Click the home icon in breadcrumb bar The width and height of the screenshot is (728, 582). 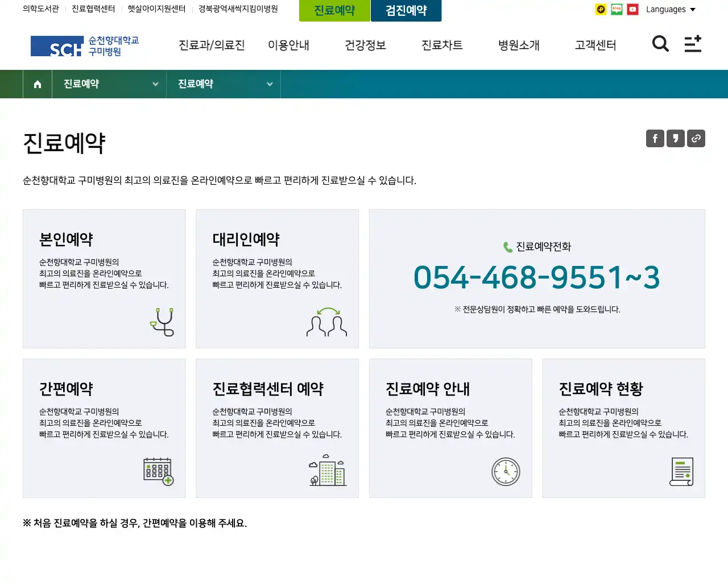pyautogui.click(x=38, y=84)
